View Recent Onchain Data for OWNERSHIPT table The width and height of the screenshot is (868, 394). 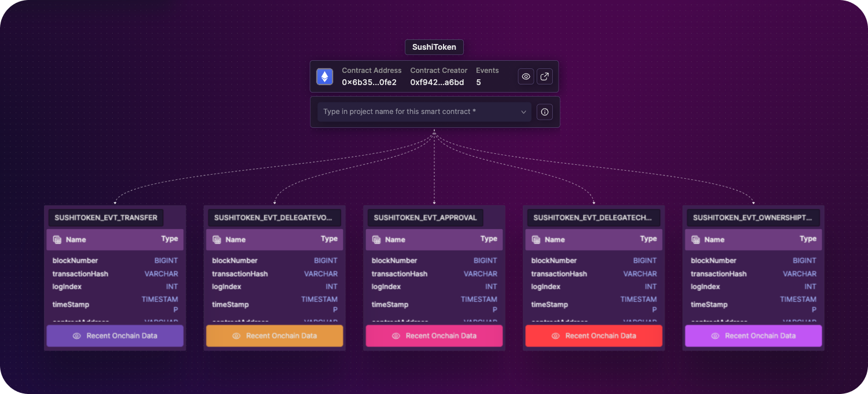[754, 336]
